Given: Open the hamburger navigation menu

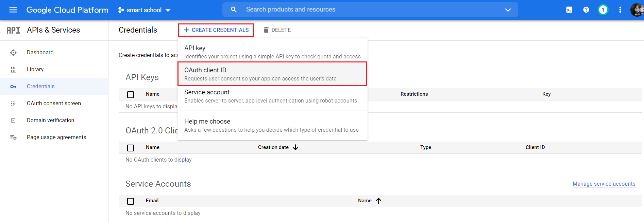Looking at the screenshot, I should [13, 10].
